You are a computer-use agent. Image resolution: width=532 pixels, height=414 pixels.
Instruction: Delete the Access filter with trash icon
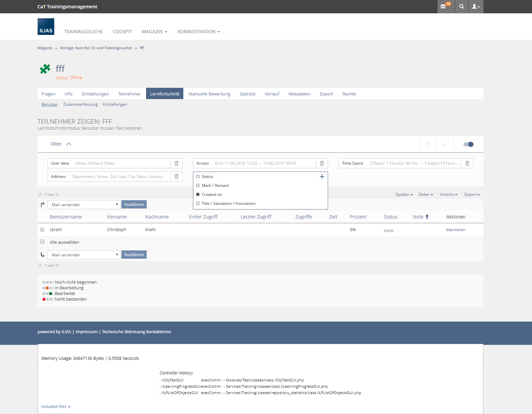pos(322,163)
